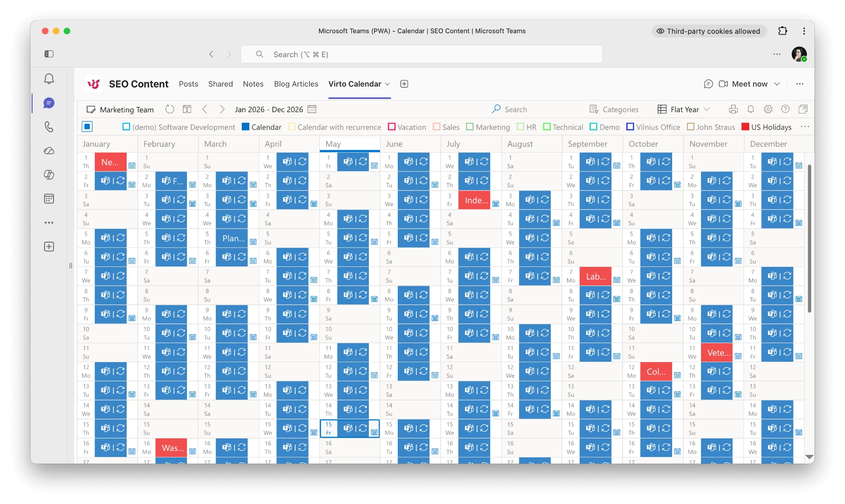Switch to the Shared tab
Image resolution: width=845 pixels, height=504 pixels.
[220, 84]
